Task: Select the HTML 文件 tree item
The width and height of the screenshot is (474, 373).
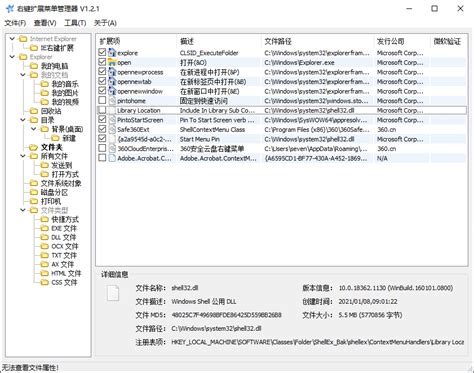Action: (x=66, y=273)
